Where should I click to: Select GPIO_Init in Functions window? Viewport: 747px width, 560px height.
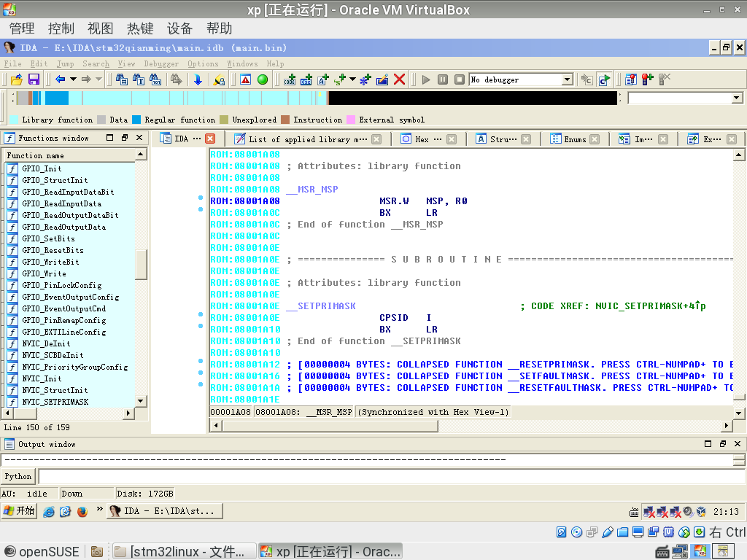pyautogui.click(x=42, y=168)
